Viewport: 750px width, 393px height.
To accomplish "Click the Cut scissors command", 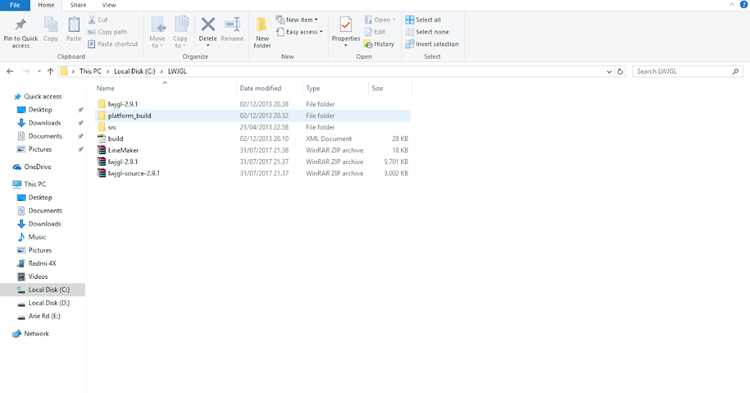I will point(98,20).
